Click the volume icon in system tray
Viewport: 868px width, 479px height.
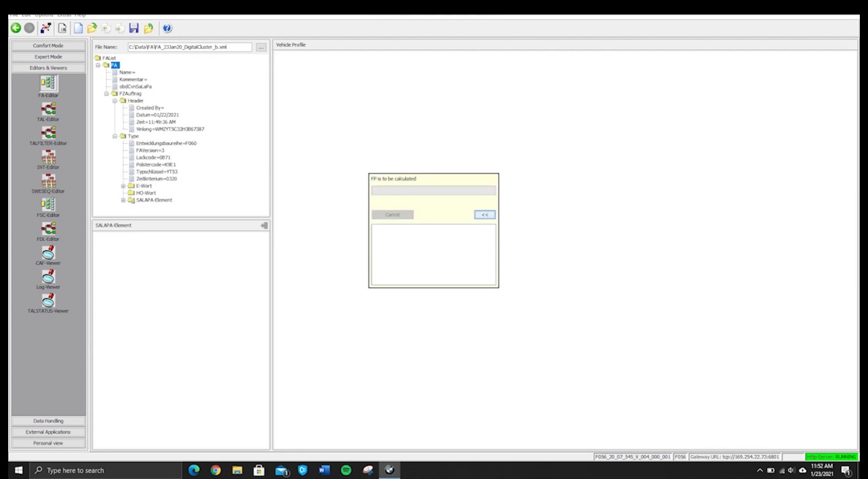point(792,470)
